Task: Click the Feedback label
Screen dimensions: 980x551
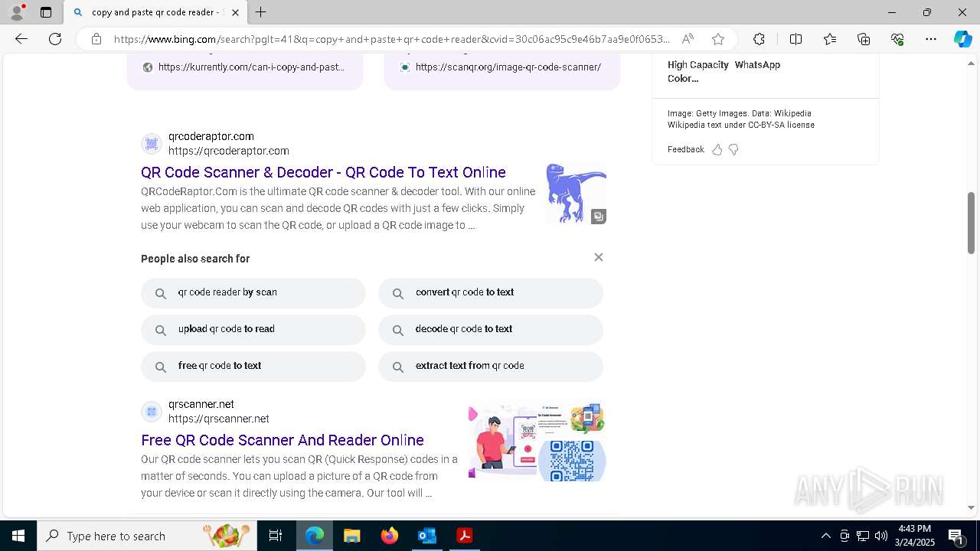Action: click(685, 149)
